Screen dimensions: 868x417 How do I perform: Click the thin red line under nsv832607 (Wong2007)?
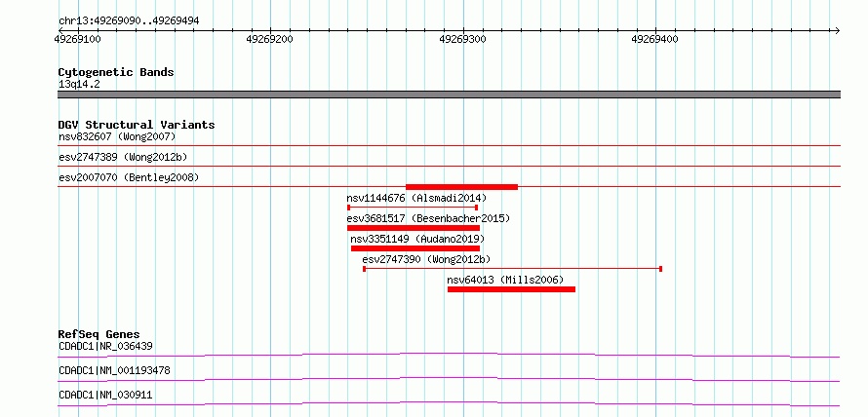point(449,146)
